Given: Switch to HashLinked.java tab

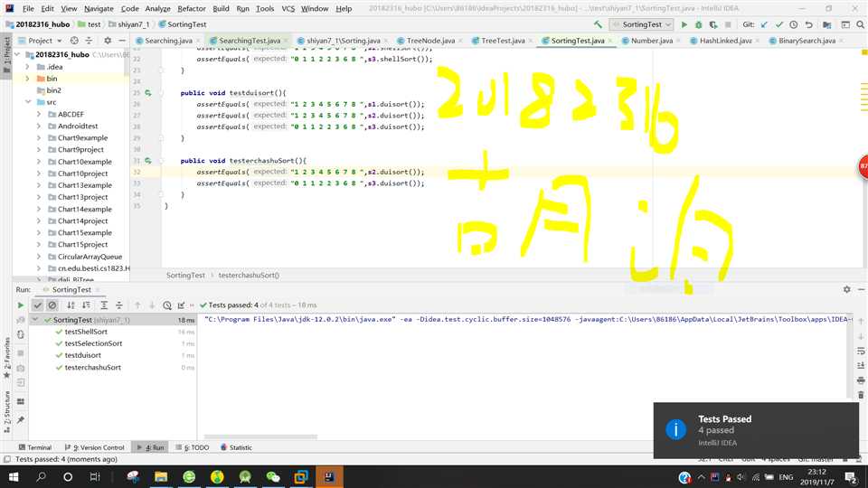Looking at the screenshot, I should (x=724, y=41).
